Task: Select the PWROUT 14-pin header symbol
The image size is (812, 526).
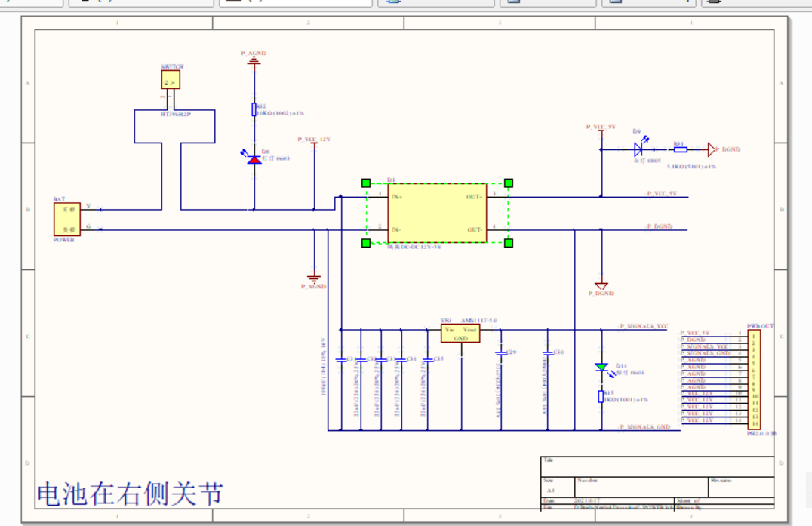Action: (x=754, y=380)
